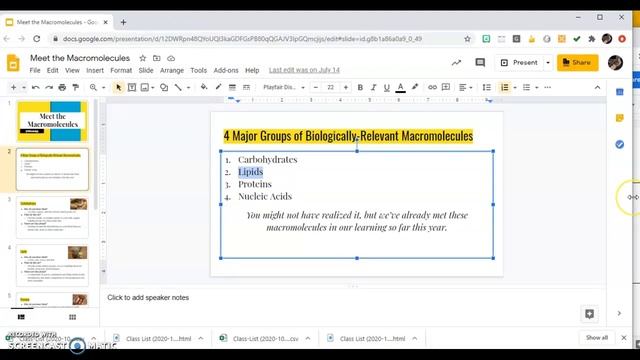This screenshot has height=360, width=640.
Task: Click to add speaker notes
Action: (148, 298)
